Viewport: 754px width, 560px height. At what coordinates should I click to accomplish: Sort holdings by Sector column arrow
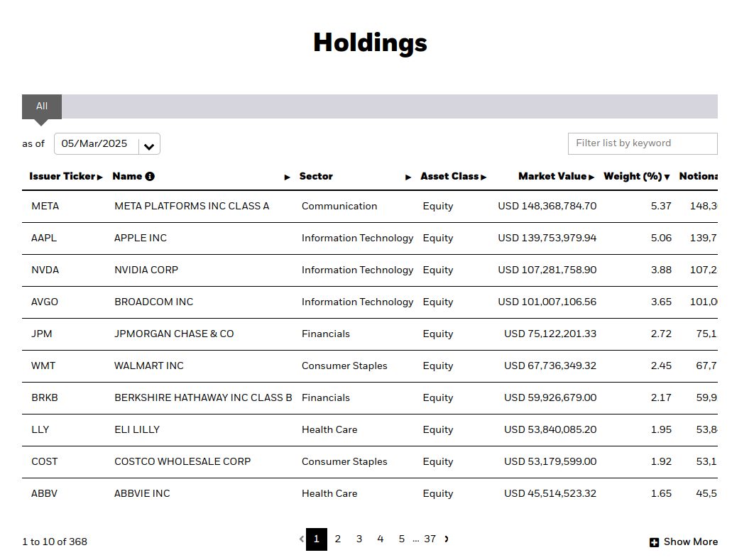(408, 177)
